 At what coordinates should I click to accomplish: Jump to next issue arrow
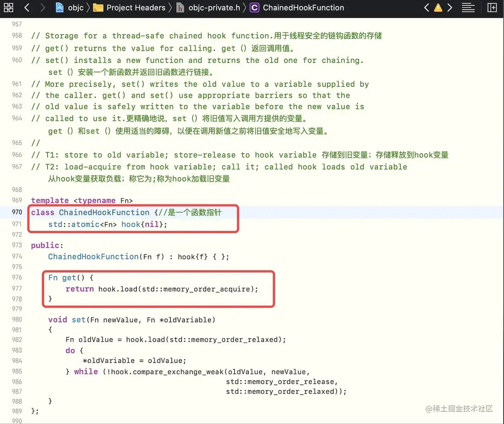point(450,8)
